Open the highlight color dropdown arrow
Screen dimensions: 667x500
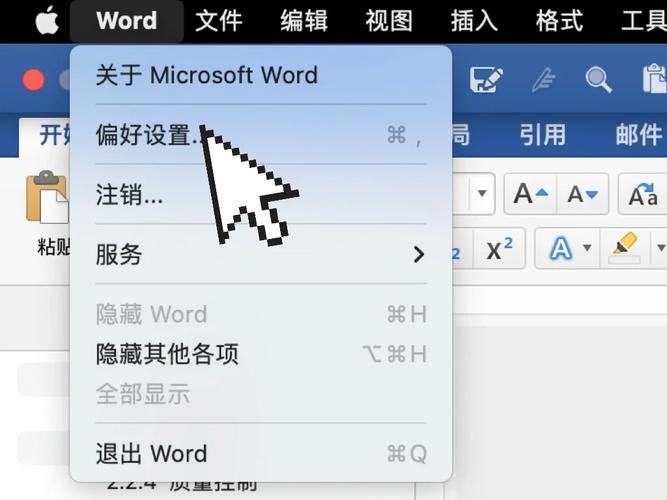coord(661,248)
